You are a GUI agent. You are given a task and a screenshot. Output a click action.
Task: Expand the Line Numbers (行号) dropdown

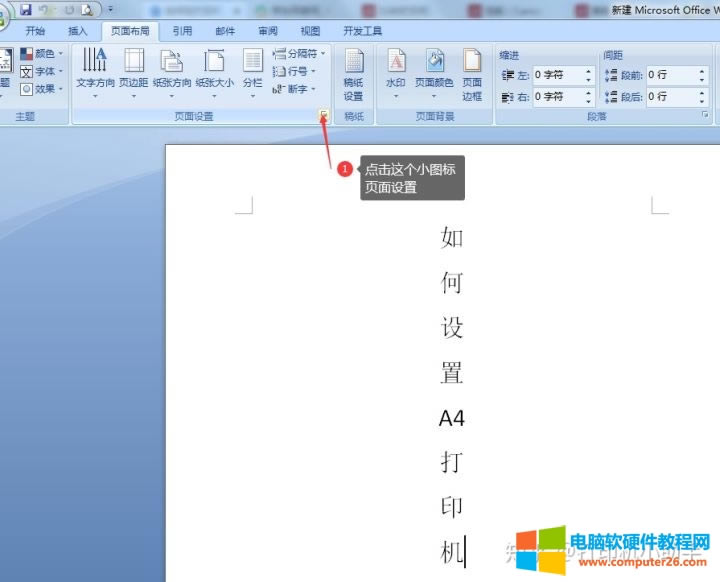click(295, 71)
